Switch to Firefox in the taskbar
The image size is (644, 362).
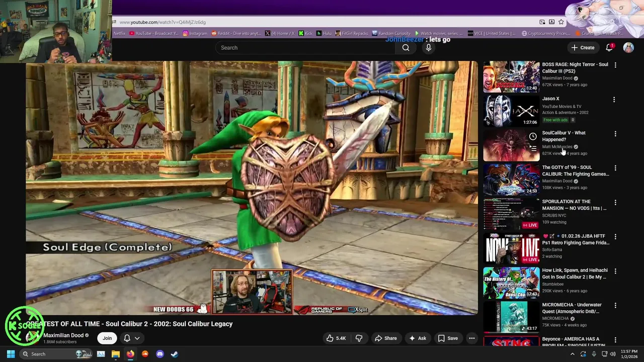[x=130, y=354]
